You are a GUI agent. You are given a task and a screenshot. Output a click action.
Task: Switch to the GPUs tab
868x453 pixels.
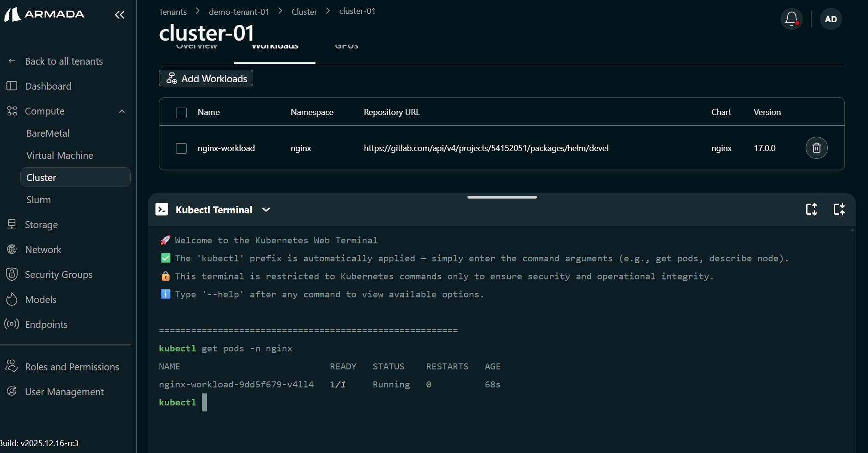click(346, 47)
